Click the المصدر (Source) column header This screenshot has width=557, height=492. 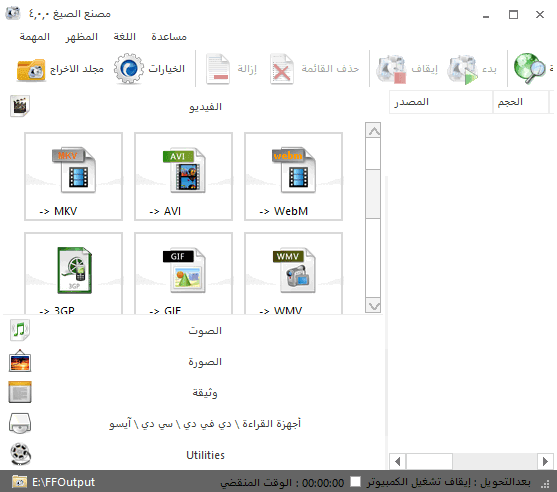pos(441,102)
